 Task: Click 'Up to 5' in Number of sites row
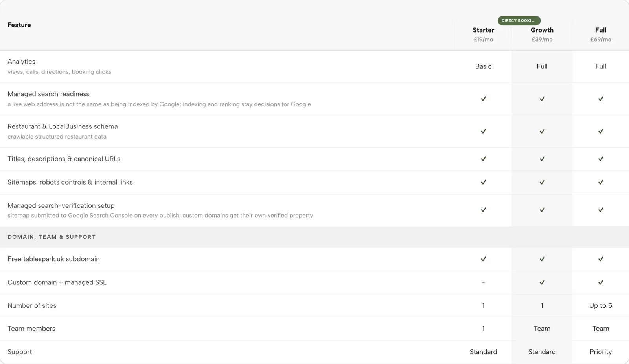601,305
